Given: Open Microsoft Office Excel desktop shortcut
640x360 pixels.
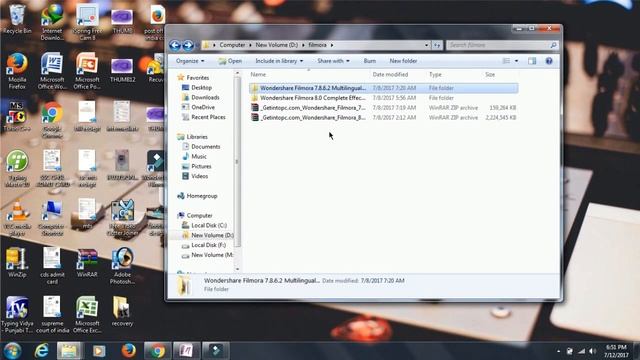Looking at the screenshot, I should (x=87, y=314).
